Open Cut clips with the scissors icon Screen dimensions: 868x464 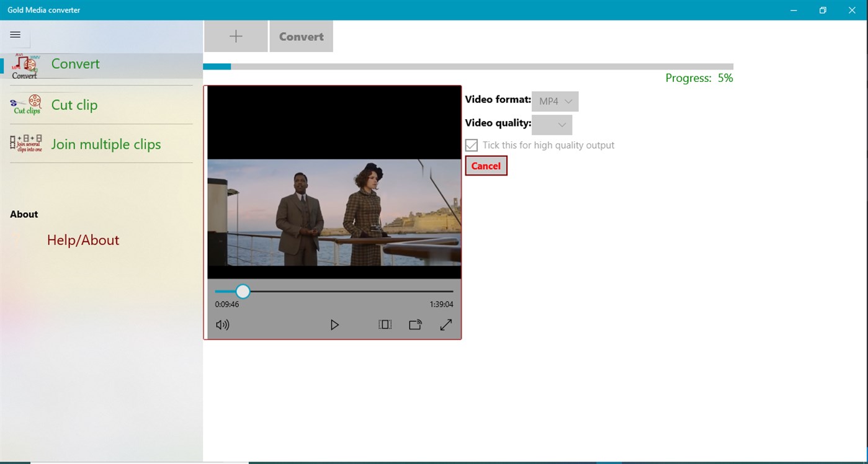pyautogui.click(x=25, y=105)
